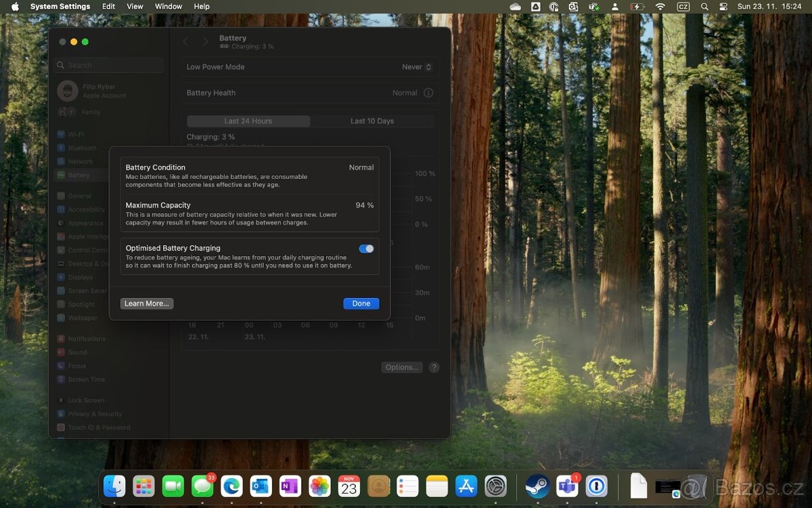Image resolution: width=812 pixels, height=508 pixels.
Task: Click the Search field in sidebar
Action: [x=110, y=65]
